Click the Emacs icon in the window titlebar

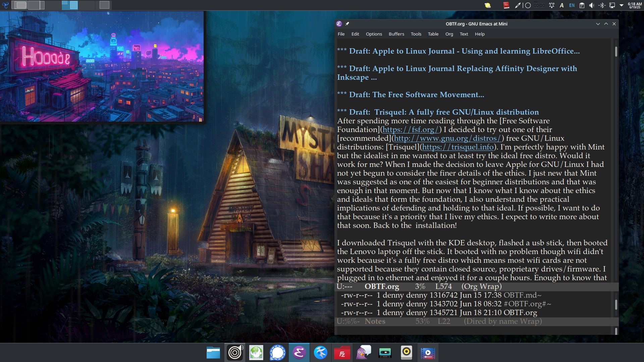[x=339, y=24]
